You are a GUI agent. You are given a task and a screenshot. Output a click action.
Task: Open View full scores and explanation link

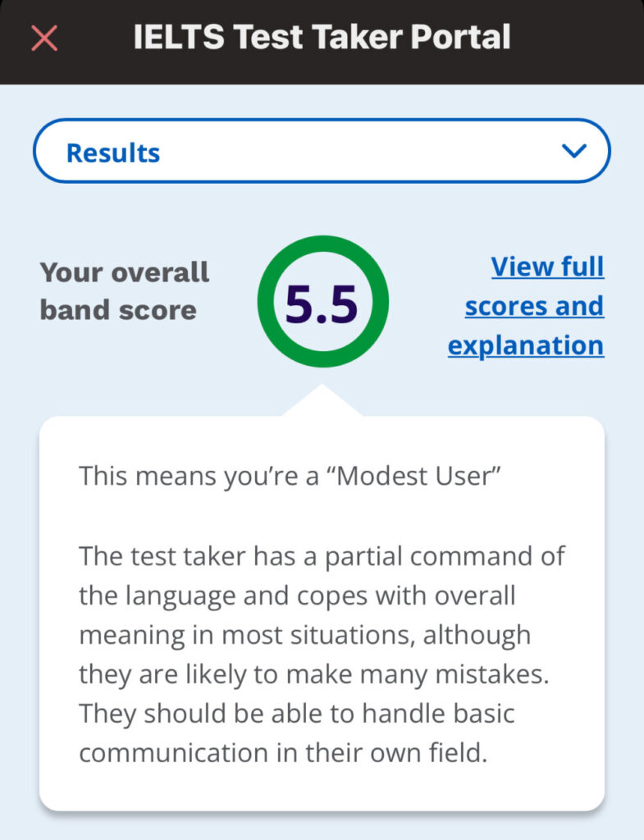click(x=526, y=306)
